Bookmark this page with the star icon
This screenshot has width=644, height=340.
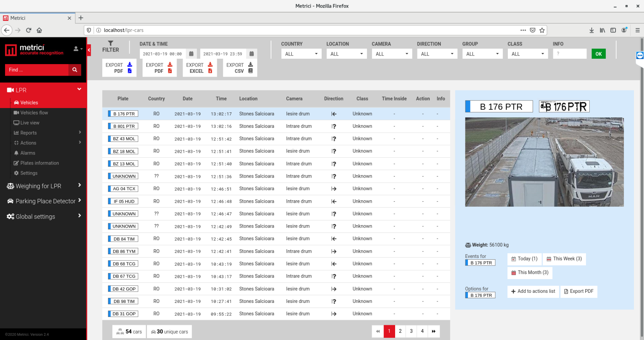coord(542,30)
